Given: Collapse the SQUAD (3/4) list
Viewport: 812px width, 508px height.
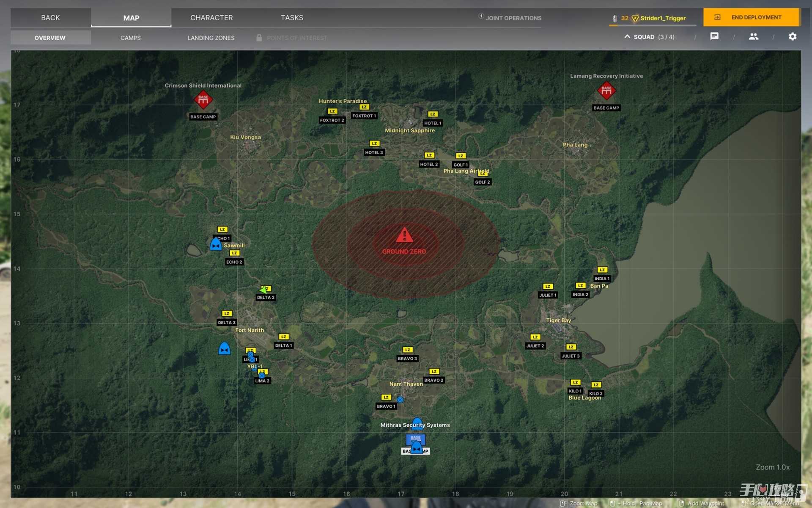Looking at the screenshot, I should (650, 37).
